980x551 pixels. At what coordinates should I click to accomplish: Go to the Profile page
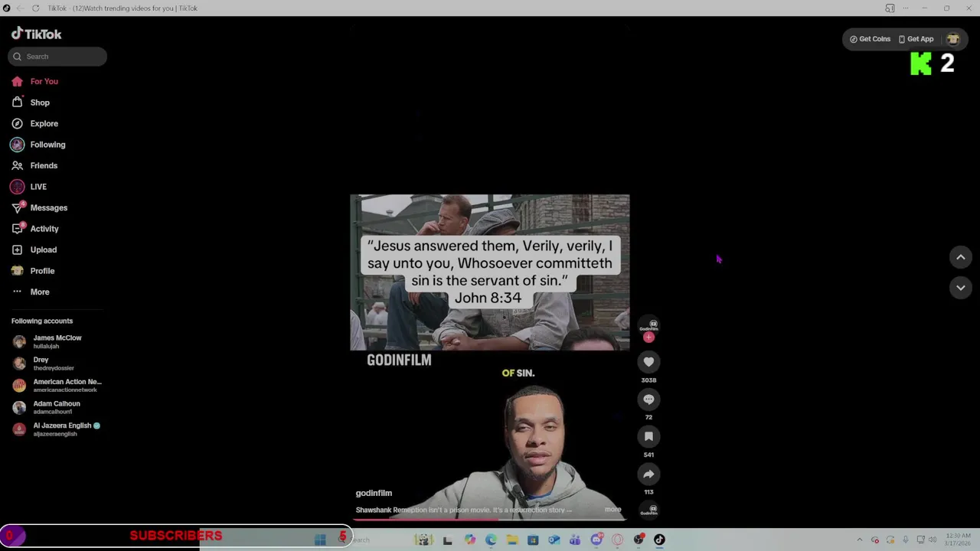[42, 271]
